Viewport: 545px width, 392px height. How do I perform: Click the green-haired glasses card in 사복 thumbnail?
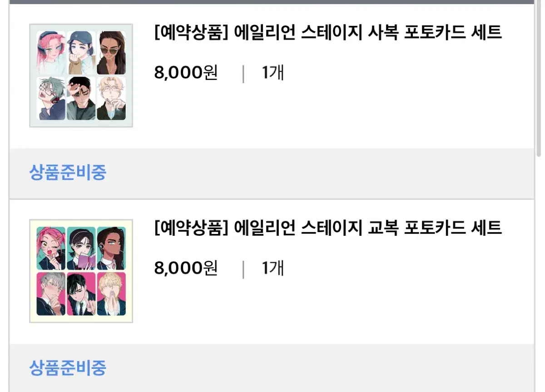point(51,99)
